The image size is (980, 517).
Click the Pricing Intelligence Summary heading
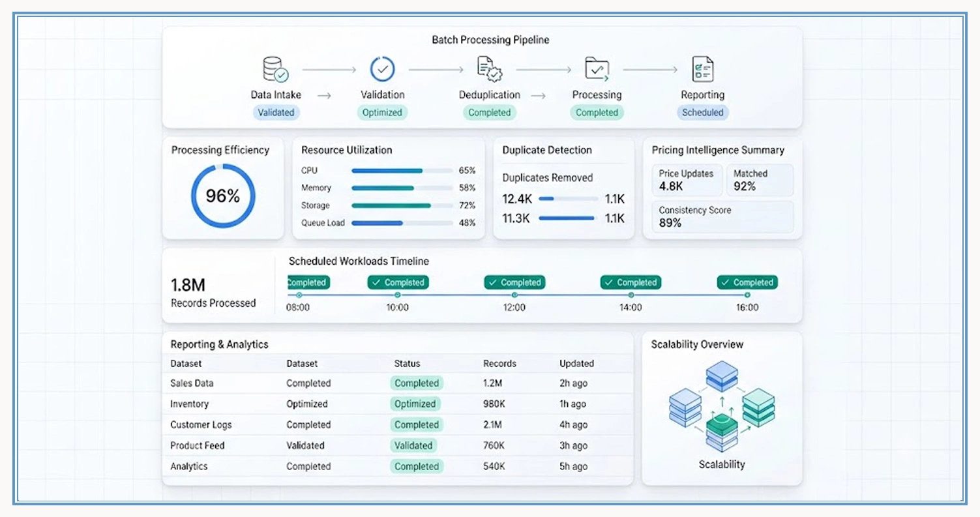(x=718, y=150)
